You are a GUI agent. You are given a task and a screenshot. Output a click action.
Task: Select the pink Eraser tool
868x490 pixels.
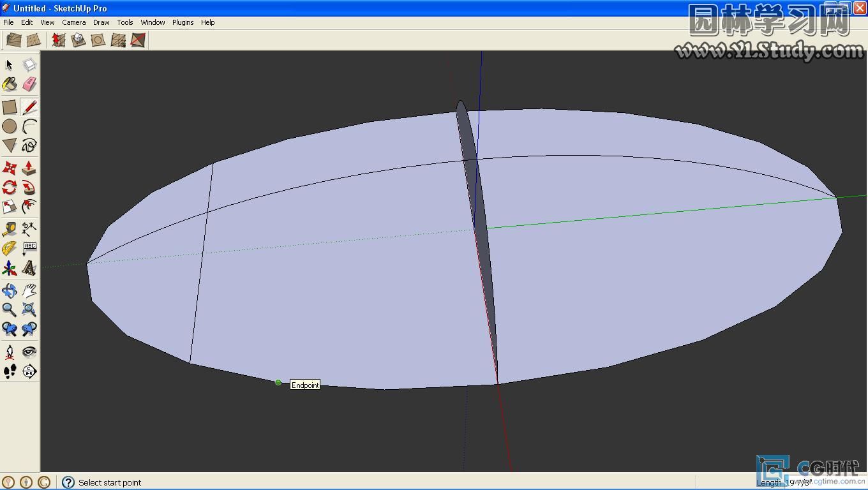click(29, 84)
